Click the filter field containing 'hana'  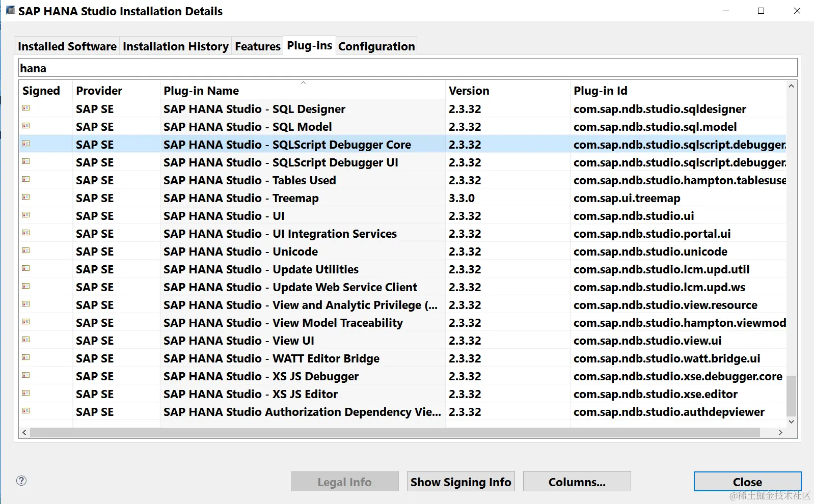(x=408, y=68)
